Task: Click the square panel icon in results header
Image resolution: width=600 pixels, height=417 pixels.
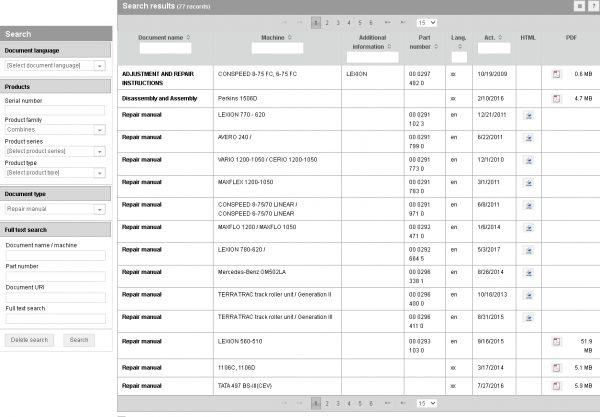Action: coord(579,6)
